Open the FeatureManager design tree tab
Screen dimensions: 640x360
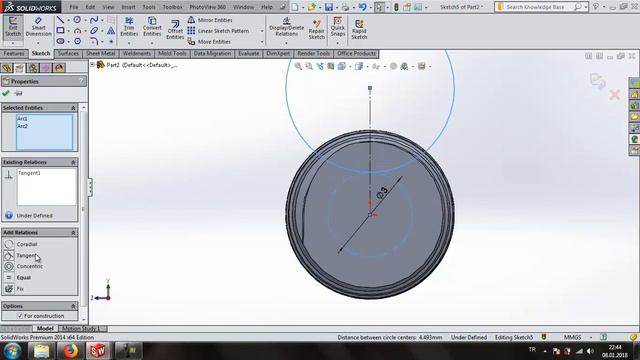[7, 68]
